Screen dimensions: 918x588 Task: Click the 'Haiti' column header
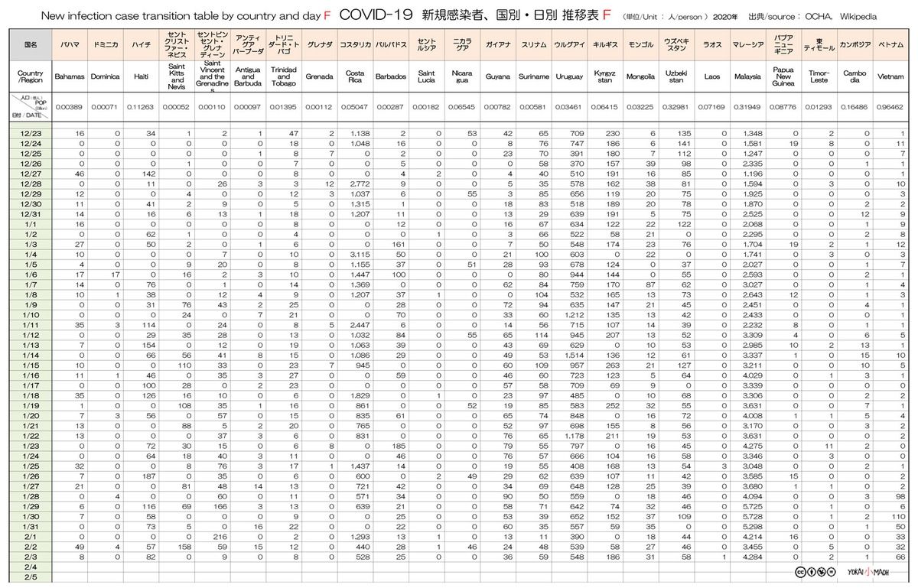[x=141, y=76]
